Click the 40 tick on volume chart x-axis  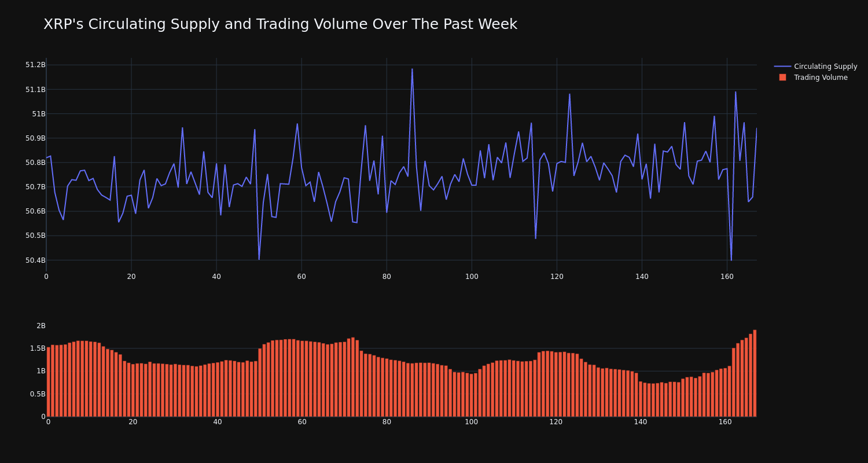(218, 422)
